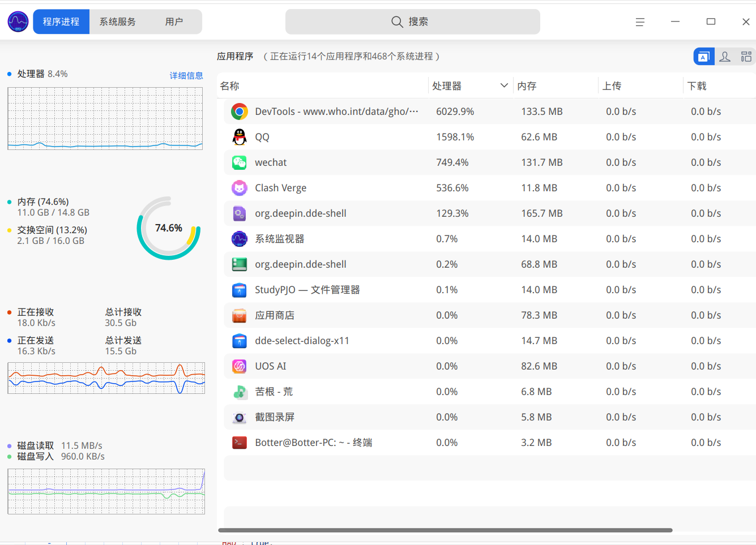Open 详细信息 link for processor
The width and height of the screenshot is (756, 545).
click(x=186, y=75)
